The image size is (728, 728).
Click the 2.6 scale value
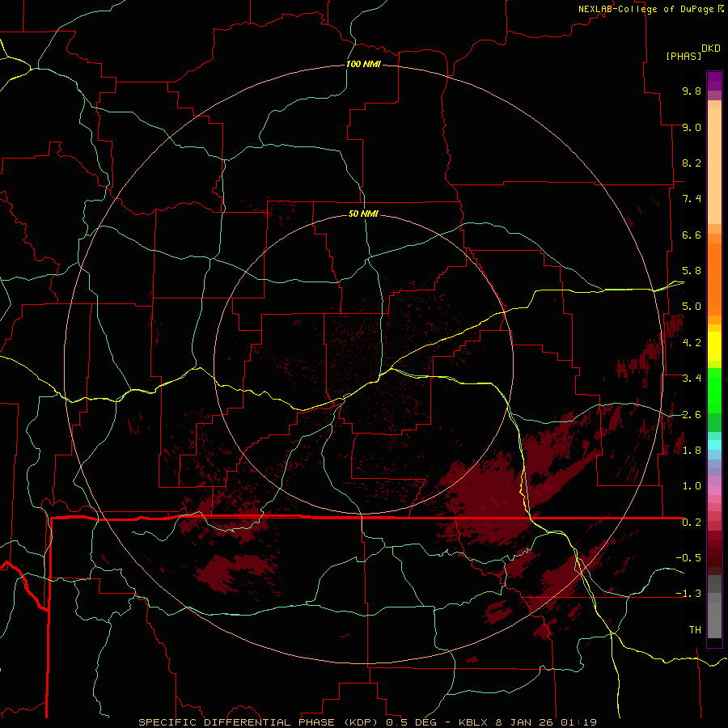click(x=692, y=415)
